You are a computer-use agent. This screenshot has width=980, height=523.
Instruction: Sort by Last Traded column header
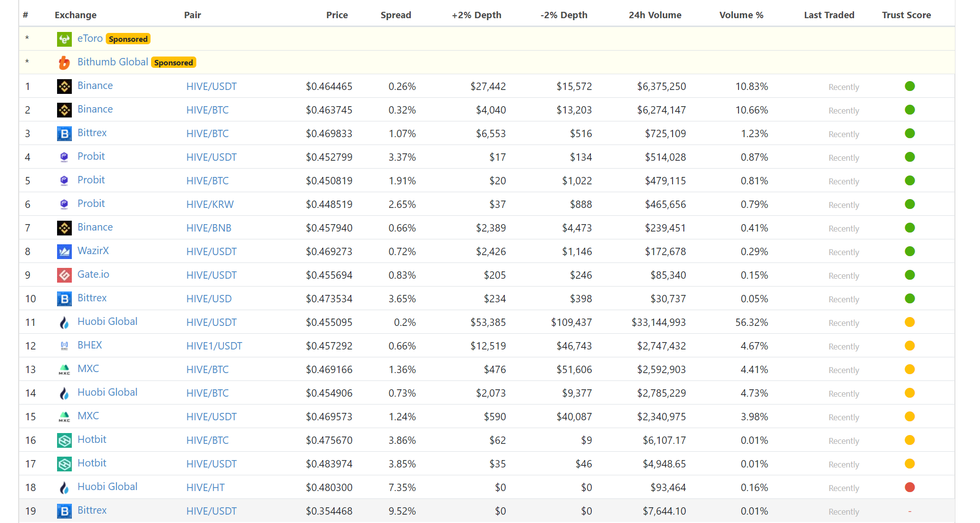829,15
